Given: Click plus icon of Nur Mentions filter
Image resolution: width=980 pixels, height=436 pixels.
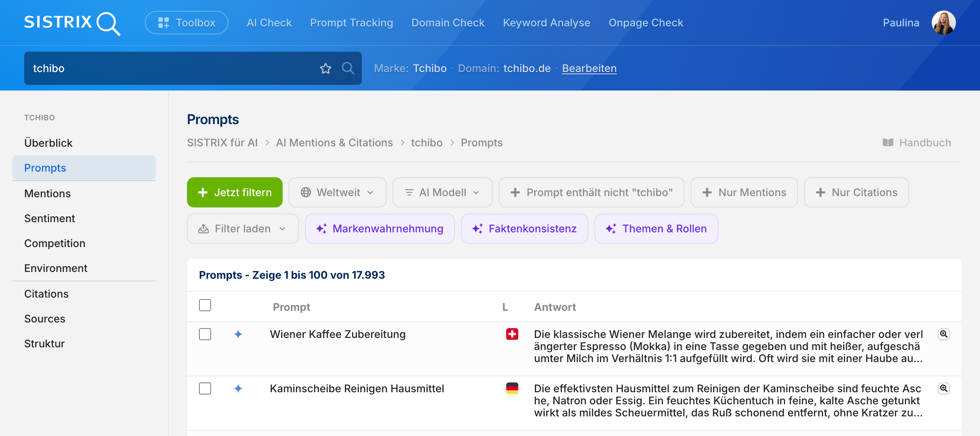Looking at the screenshot, I should point(707,192).
